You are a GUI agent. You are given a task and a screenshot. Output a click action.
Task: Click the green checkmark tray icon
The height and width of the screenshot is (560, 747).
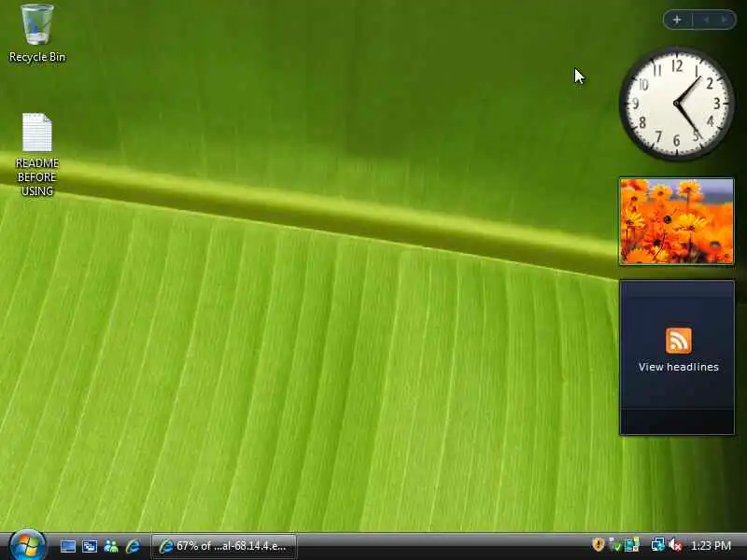614,545
